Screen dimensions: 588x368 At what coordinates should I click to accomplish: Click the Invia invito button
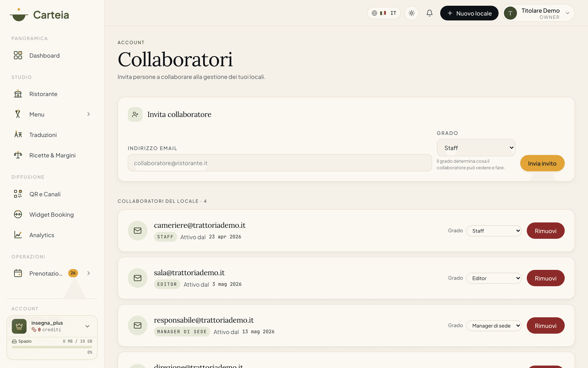(542, 163)
